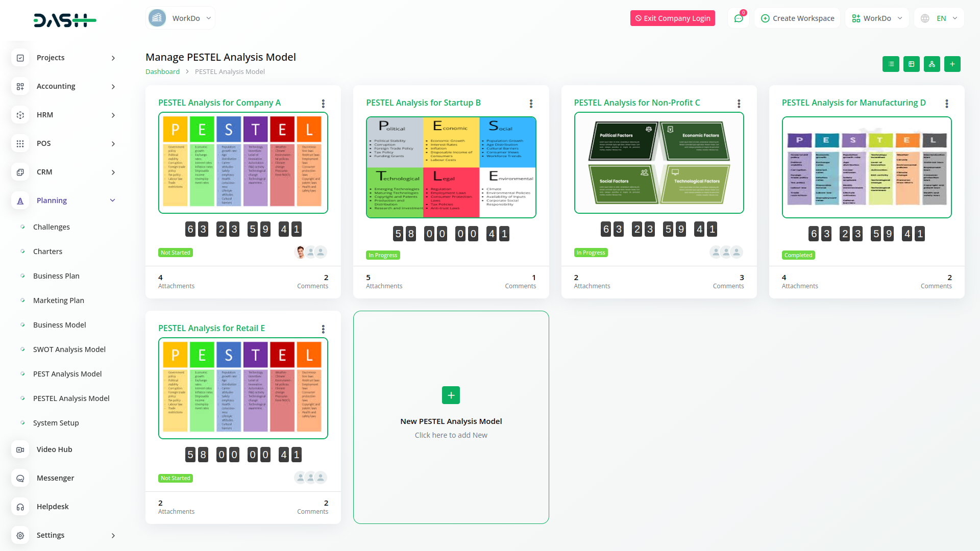Click the Video Hub sidebar icon

pyautogui.click(x=20, y=449)
